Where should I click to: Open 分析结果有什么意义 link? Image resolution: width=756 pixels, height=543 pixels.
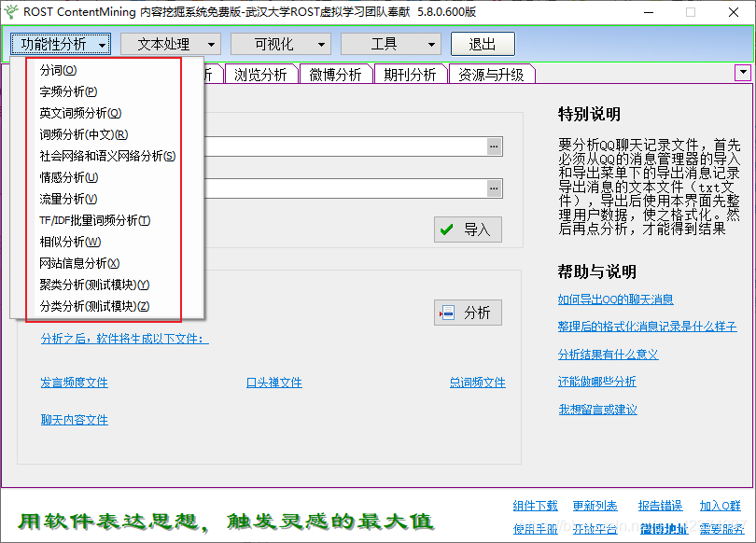[608, 355]
